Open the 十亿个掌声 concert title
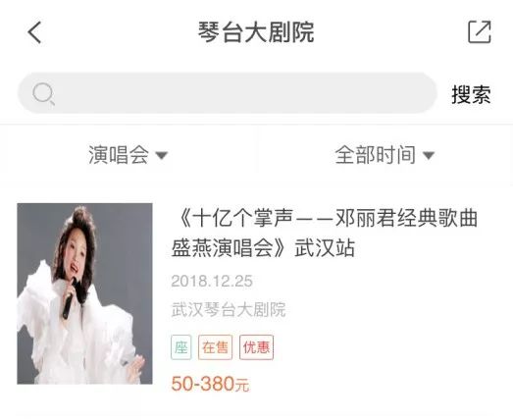The width and height of the screenshot is (513, 420). pyautogui.click(x=325, y=233)
